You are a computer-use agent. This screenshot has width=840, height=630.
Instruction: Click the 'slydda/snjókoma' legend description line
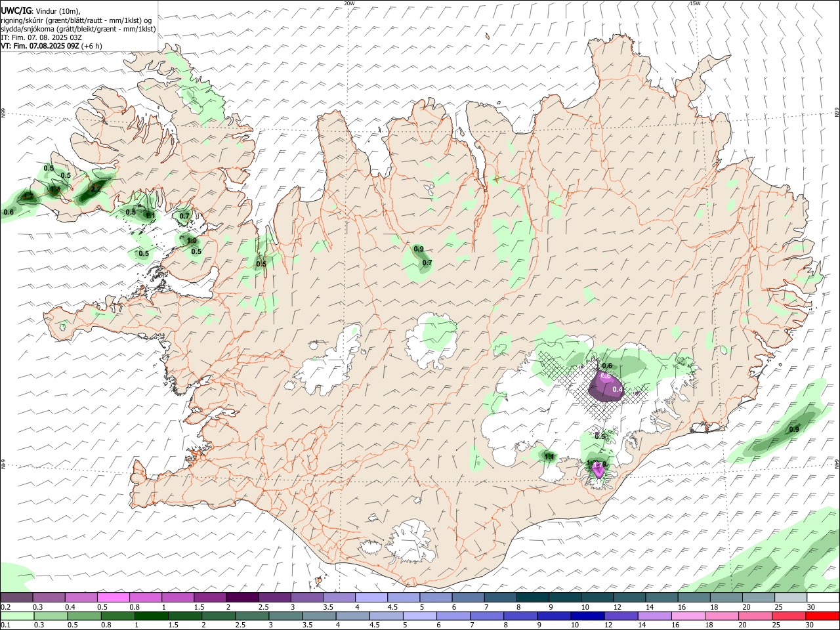pos(78,29)
